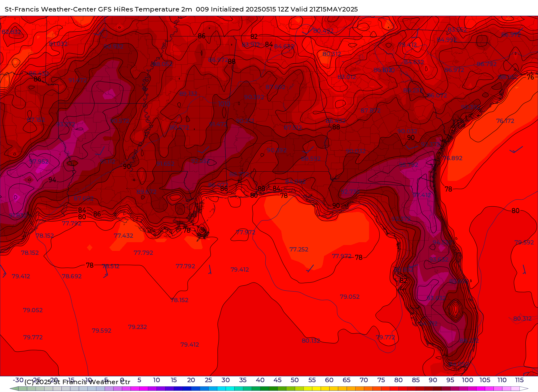
Task: Click the temperature value 87.872
Action: click(x=370, y=111)
